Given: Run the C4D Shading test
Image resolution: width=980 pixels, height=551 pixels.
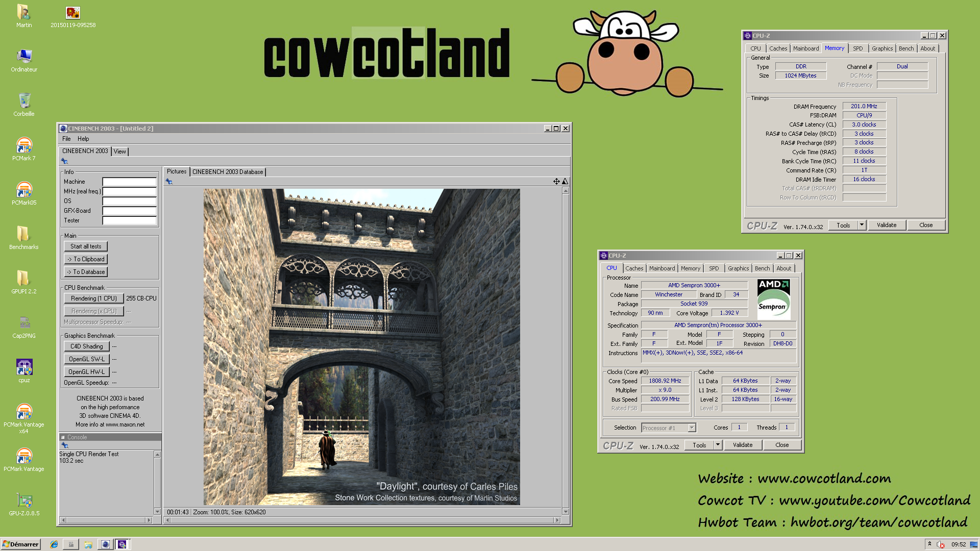Looking at the screenshot, I should [87, 346].
